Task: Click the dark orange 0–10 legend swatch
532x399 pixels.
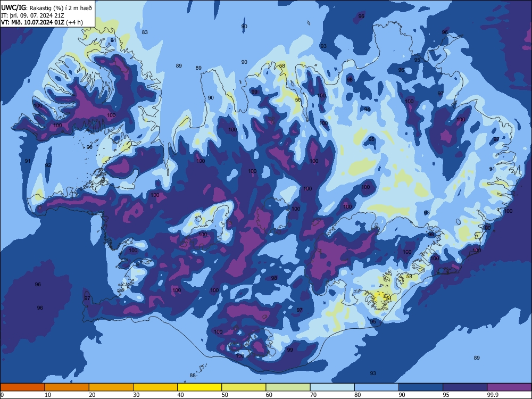Action: (x=22, y=387)
